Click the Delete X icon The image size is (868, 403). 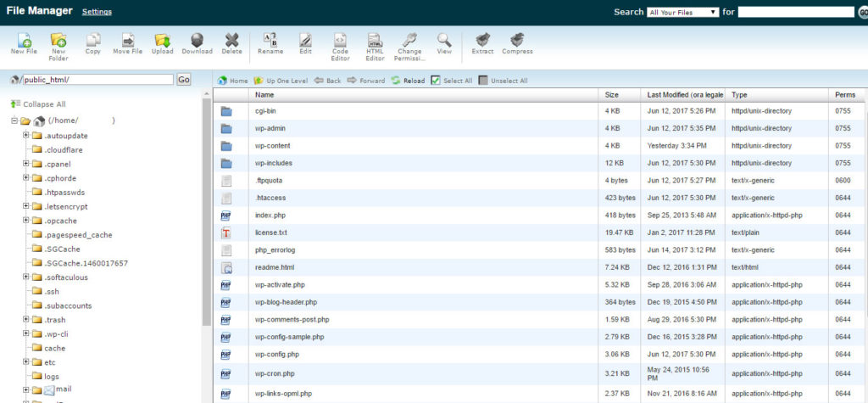coord(231,40)
